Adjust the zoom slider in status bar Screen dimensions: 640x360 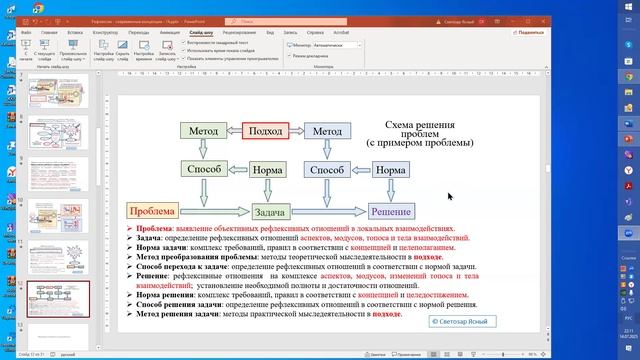[503, 355]
